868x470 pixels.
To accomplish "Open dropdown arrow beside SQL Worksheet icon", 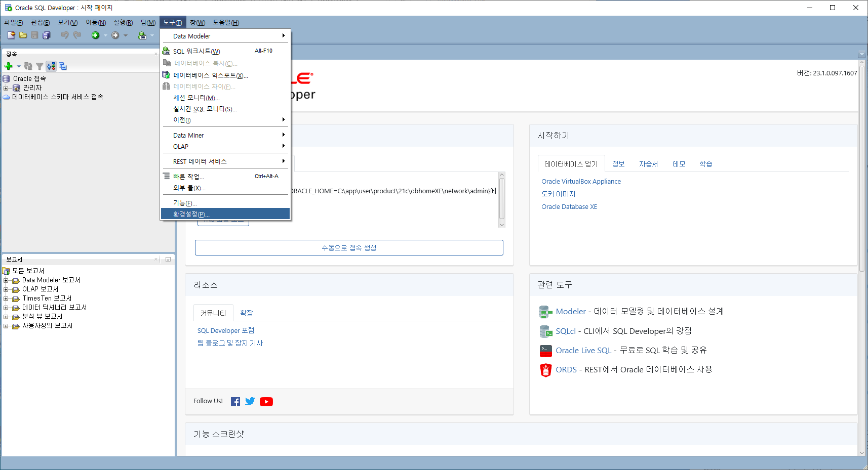I will coord(152,35).
